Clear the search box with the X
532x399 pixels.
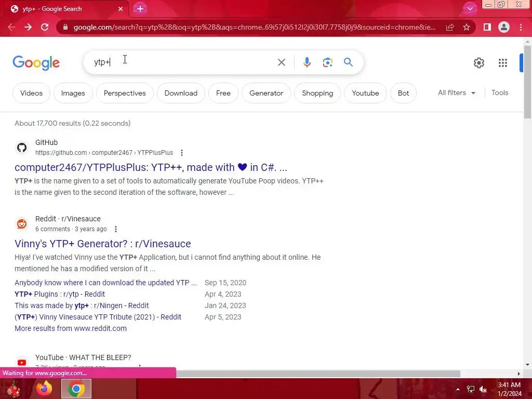(281, 62)
